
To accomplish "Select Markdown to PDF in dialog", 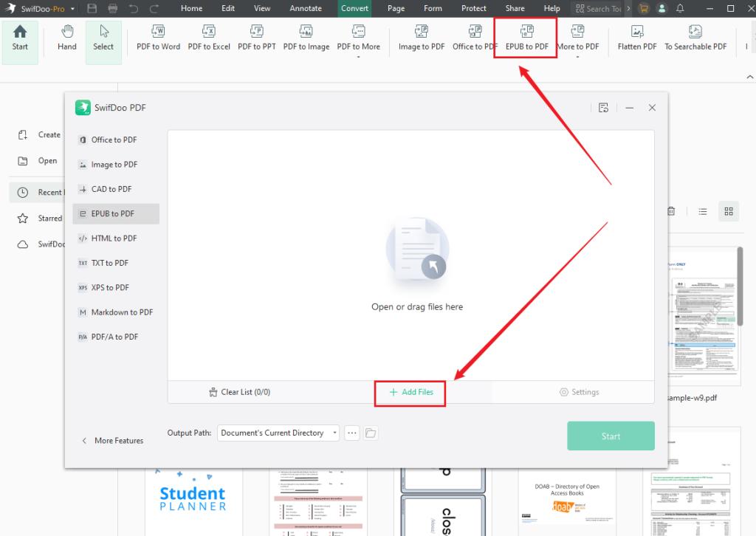I will point(116,312).
